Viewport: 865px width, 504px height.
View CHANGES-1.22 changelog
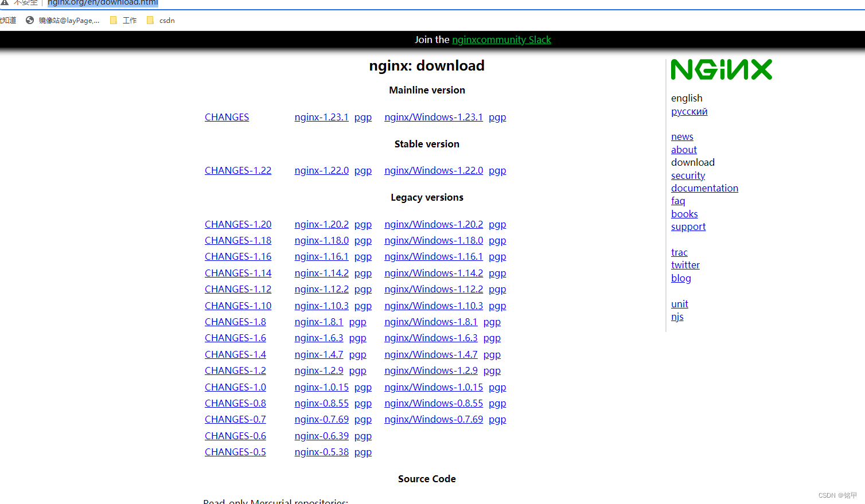pyautogui.click(x=237, y=170)
